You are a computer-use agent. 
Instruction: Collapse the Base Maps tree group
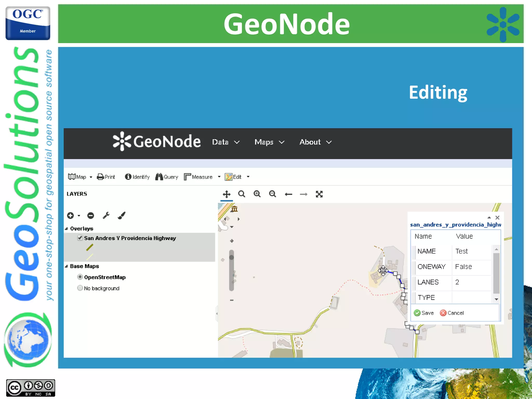[66, 266]
